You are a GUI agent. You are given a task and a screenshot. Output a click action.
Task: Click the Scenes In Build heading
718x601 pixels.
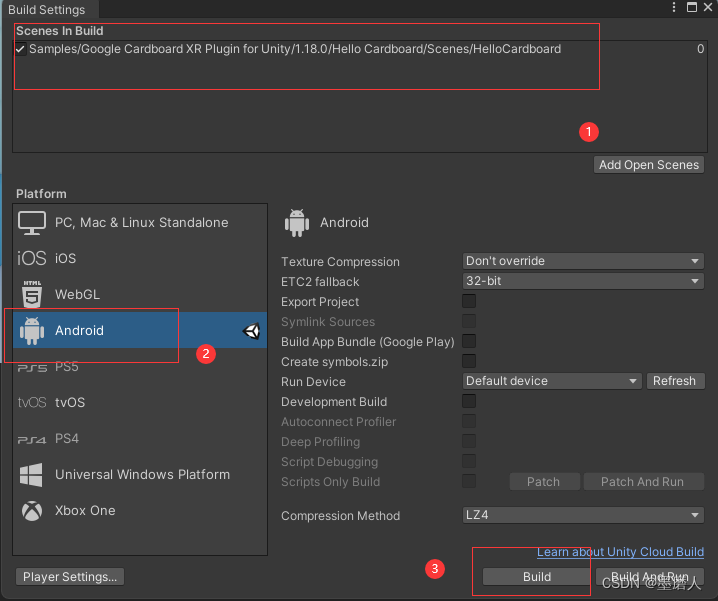click(x=60, y=31)
